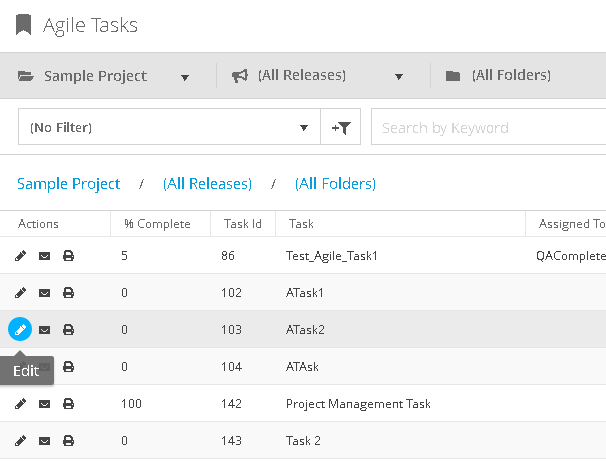Email the ATask1 task row
The width and height of the screenshot is (606, 462).
click(x=44, y=293)
